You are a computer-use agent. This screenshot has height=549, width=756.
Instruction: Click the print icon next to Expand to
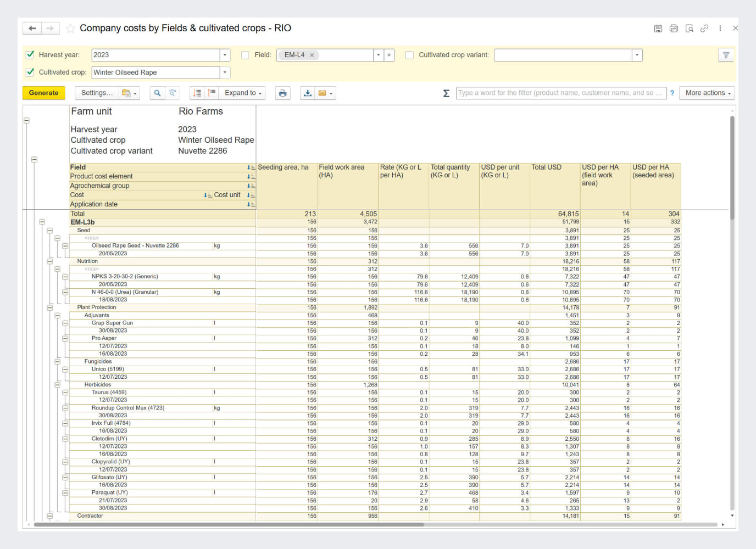point(282,93)
